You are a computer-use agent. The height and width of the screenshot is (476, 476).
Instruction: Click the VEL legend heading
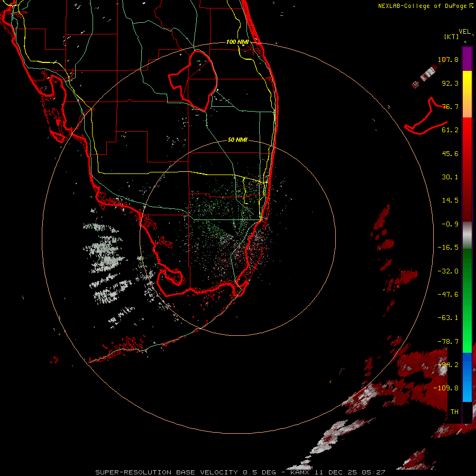pos(464,32)
